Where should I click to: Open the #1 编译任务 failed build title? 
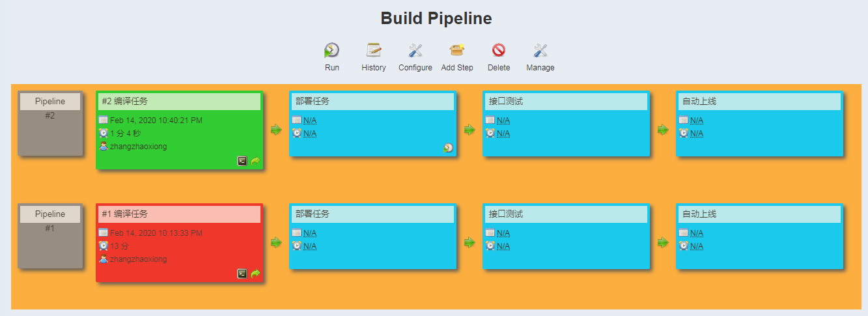coord(124,214)
